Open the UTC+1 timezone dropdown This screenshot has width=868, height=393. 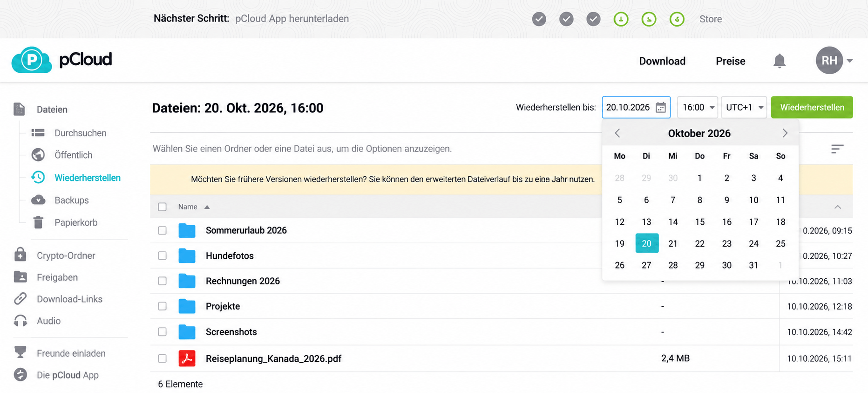pyautogui.click(x=744, y=107)
